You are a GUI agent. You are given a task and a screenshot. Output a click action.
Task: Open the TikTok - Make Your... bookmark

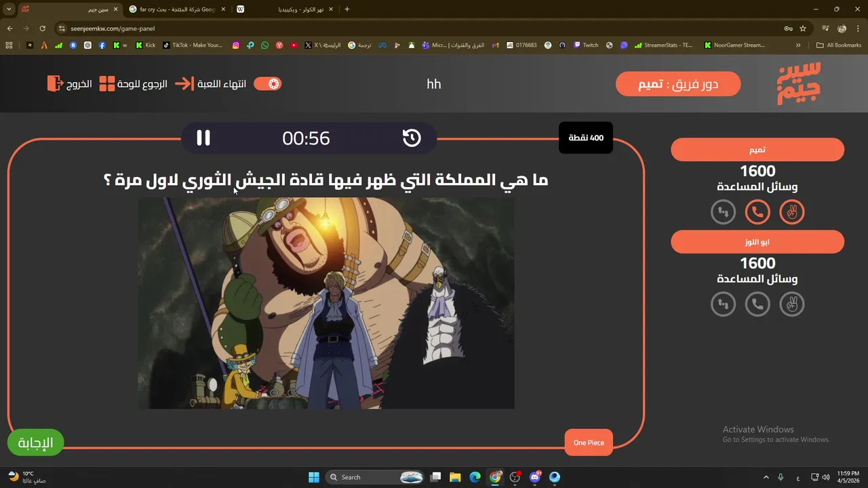(193, 45)
